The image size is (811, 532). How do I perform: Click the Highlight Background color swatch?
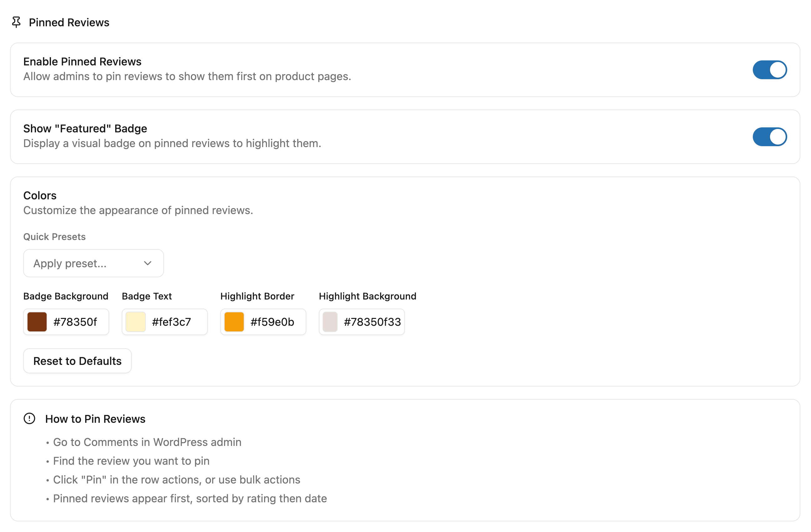click(330, 322)
